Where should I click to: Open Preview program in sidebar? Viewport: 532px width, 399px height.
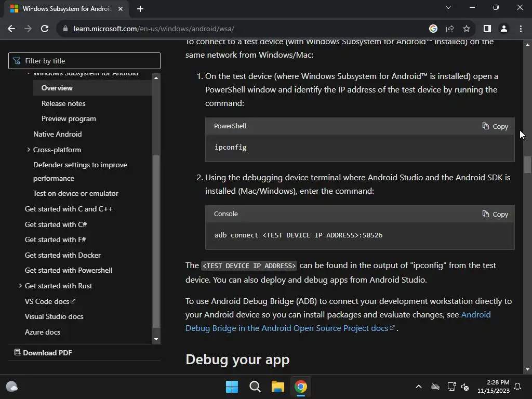pyautogui.click(x=69, y=119)
